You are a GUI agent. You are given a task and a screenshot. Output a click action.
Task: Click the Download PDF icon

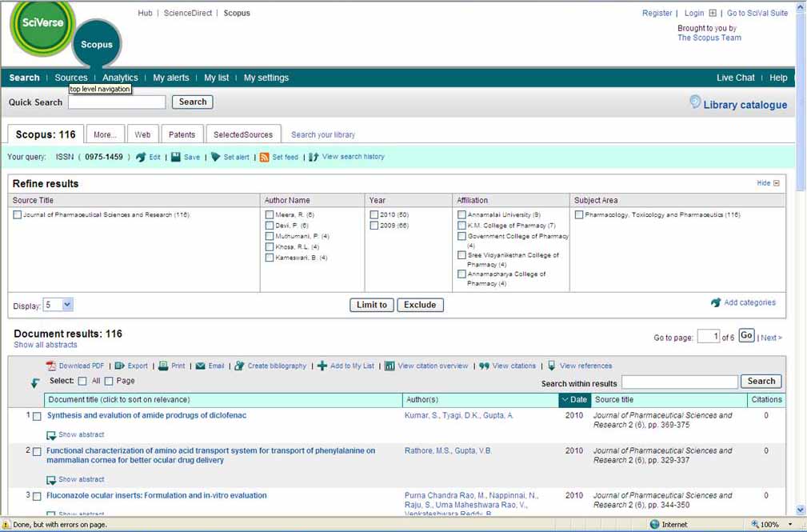pyautogui.click(x=50, y=366)
